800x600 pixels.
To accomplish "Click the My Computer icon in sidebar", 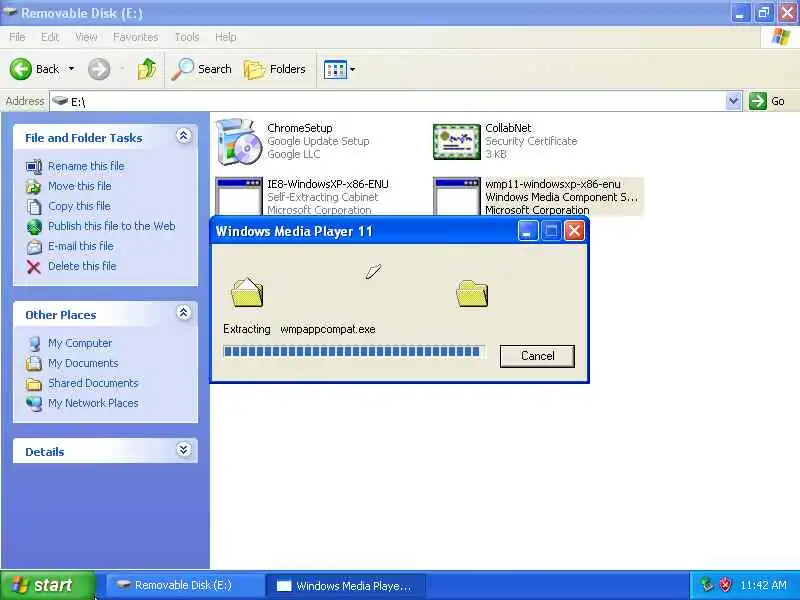I will (34, 343).
